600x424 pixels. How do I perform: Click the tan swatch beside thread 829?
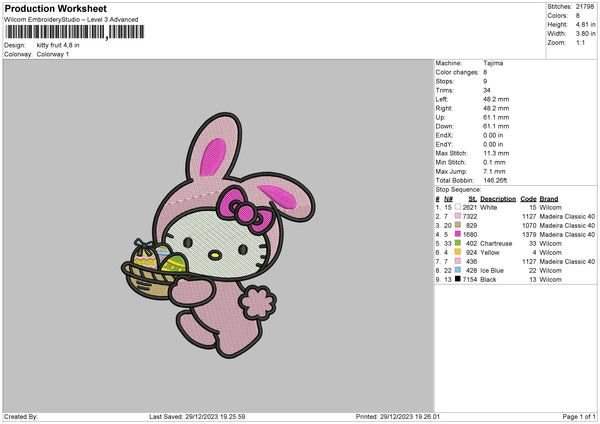(457, 225)
